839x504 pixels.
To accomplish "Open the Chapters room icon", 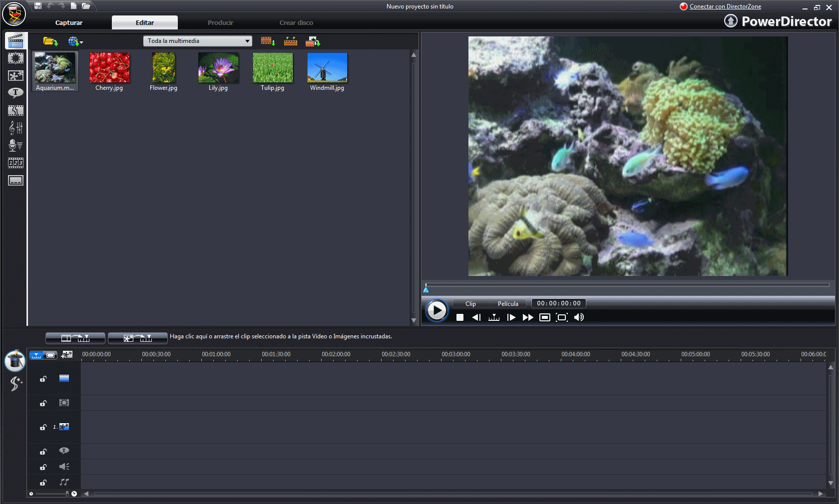I will (x=15, y=163).
